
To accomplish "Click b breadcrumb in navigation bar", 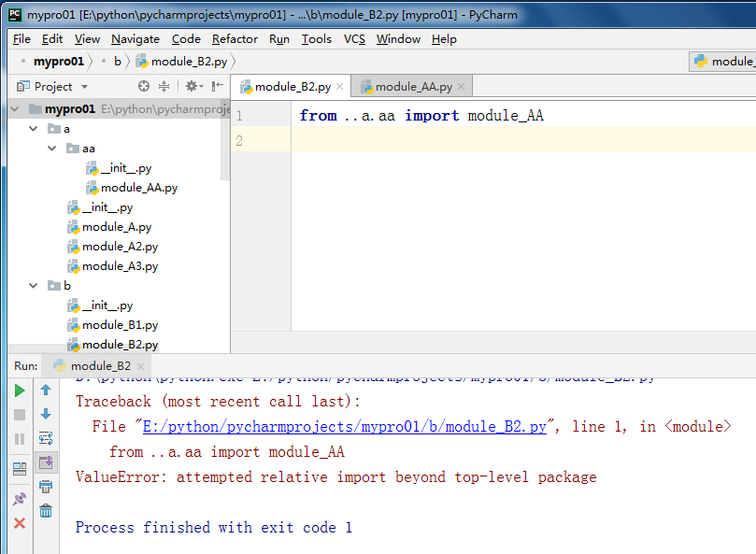I will click(118, 62).
